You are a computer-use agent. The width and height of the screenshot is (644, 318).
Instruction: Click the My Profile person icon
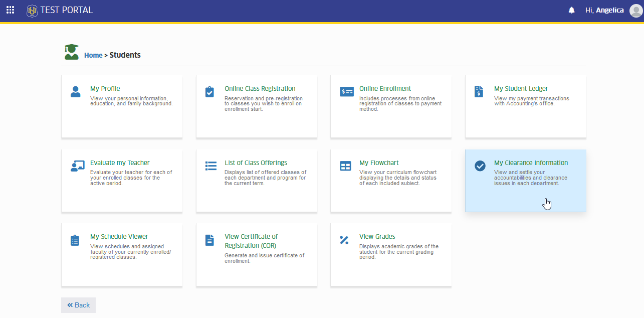76,92
